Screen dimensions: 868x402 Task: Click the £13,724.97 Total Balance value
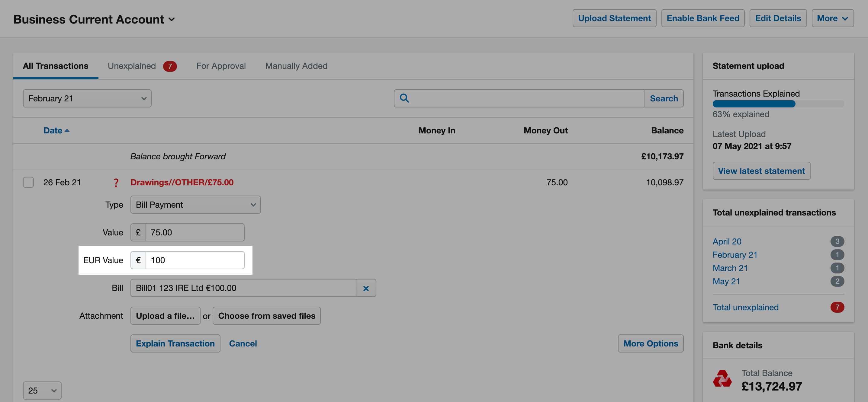(772, 387)
